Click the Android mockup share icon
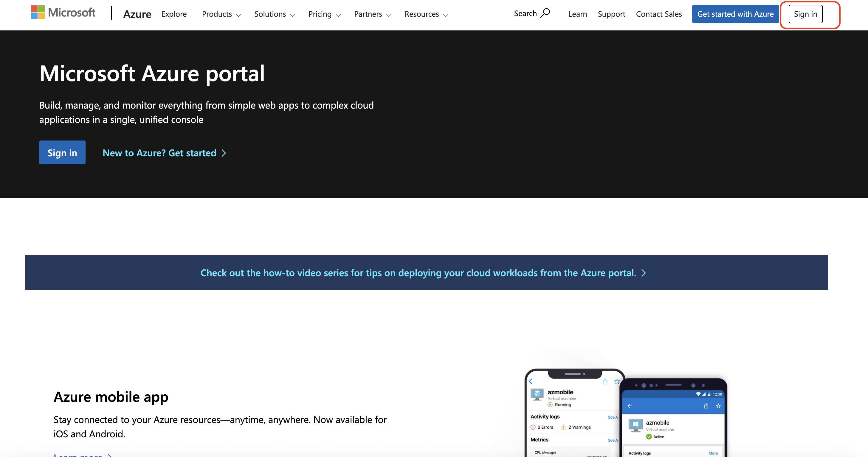The width and height of the screenshot is (868, 457). [706, 406]
